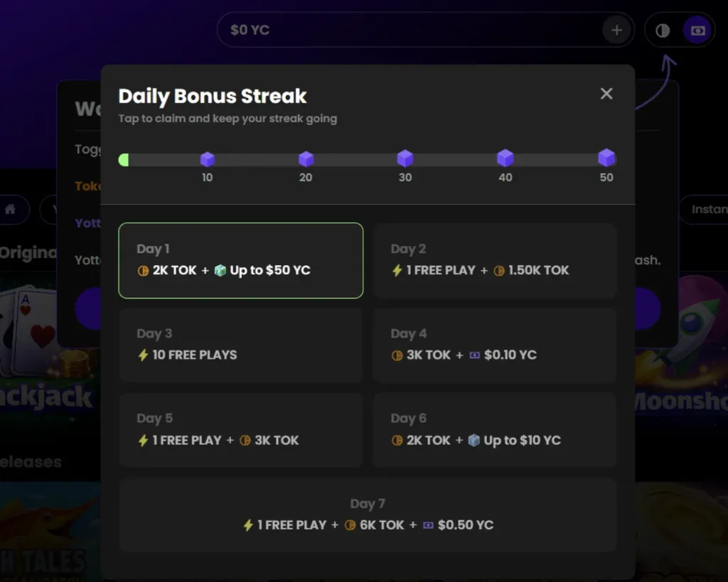The width and height of the screenshot is (728, 582).
Task: Select the Day 7 reward card
Action: tap(368, 515)
